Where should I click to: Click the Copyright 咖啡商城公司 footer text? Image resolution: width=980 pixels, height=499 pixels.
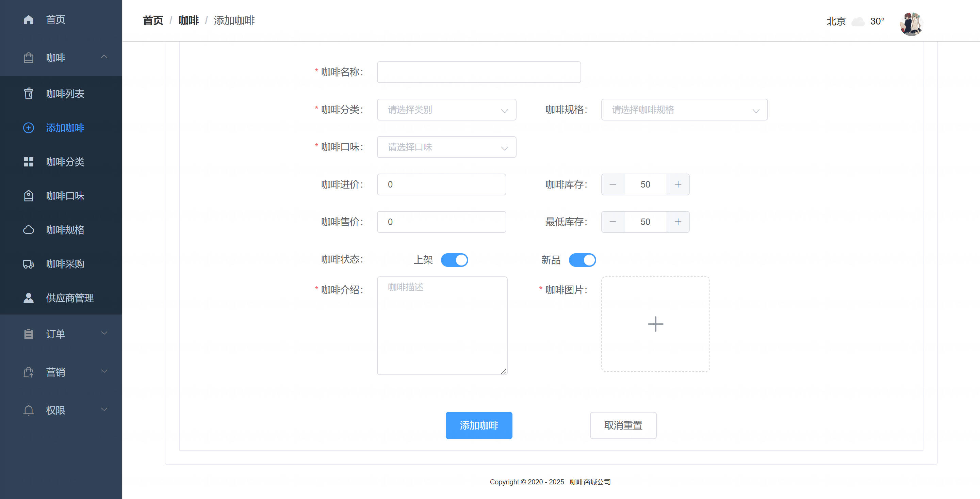550,482
